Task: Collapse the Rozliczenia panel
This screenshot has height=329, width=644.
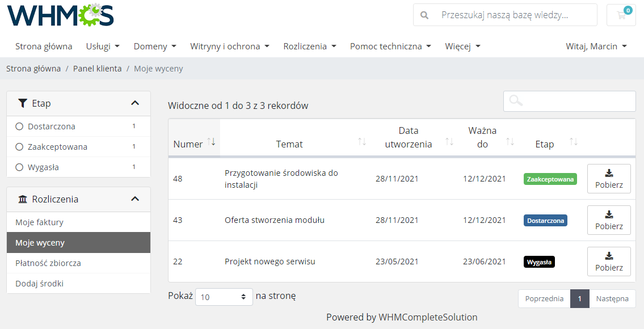Action: point(134,199)
